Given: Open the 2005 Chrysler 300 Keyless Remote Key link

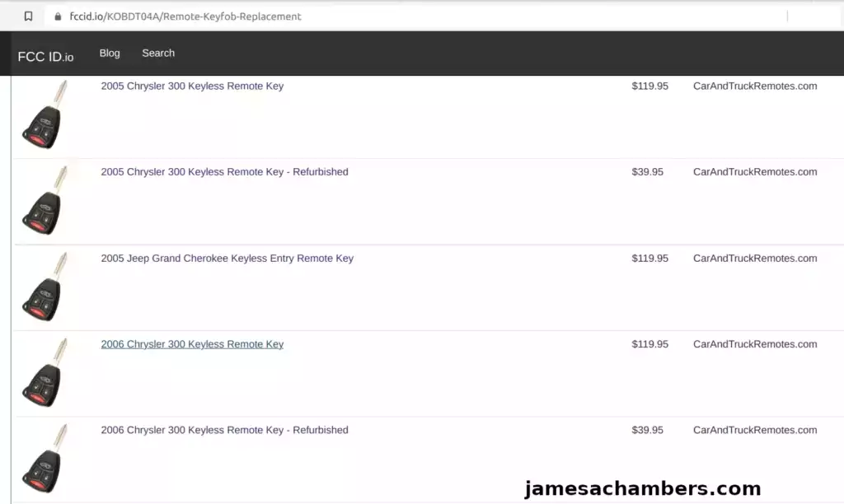Looking at the screenshot, I should [x=192, y=86].
